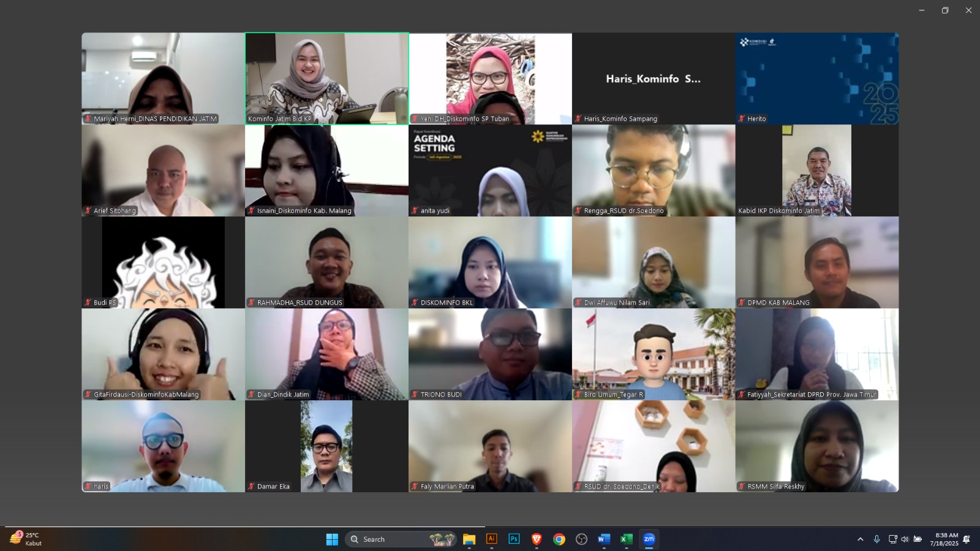This screenshot has width=980, height=551.
Task: Select the Haris_Kominfo Sampang tile
Action: (654, 78)
